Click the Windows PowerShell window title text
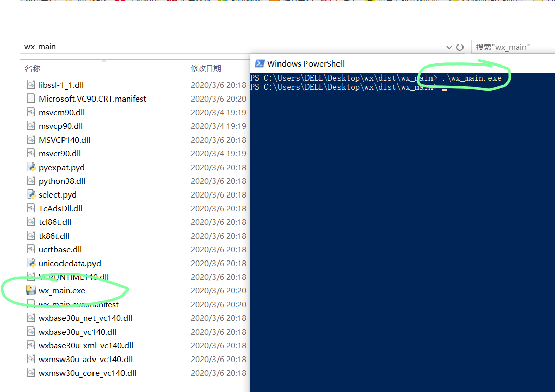 point(306,63)
